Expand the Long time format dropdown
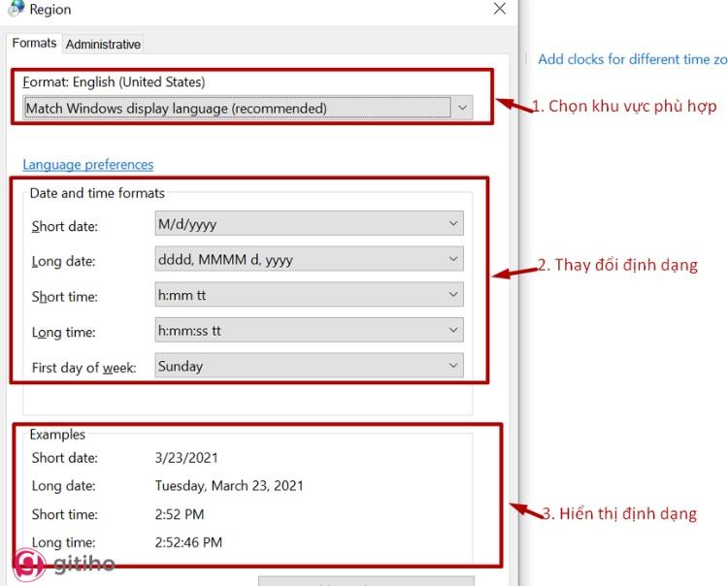This screenshot has height=586, width=728. click(309, 330)
